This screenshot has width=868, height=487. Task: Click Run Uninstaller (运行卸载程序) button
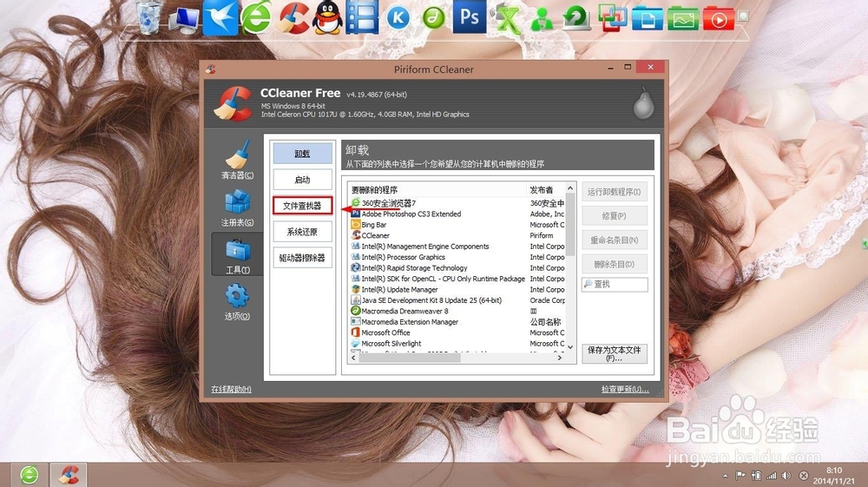[x=615, y=192]
